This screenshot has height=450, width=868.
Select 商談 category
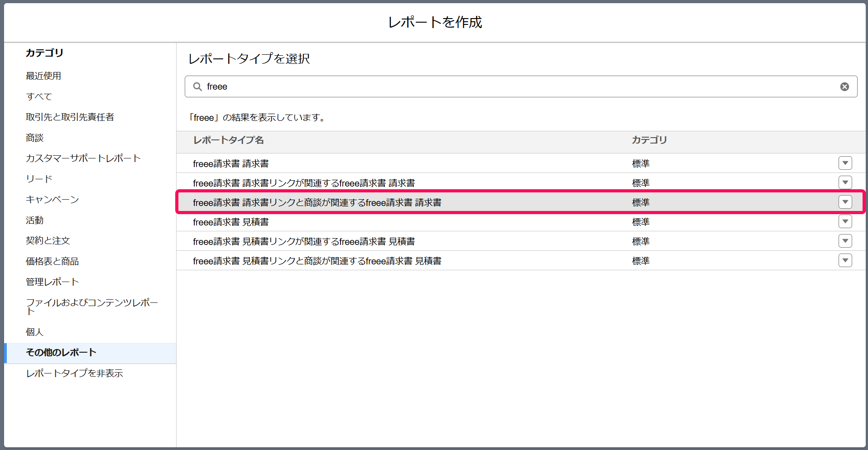(34, 138)
